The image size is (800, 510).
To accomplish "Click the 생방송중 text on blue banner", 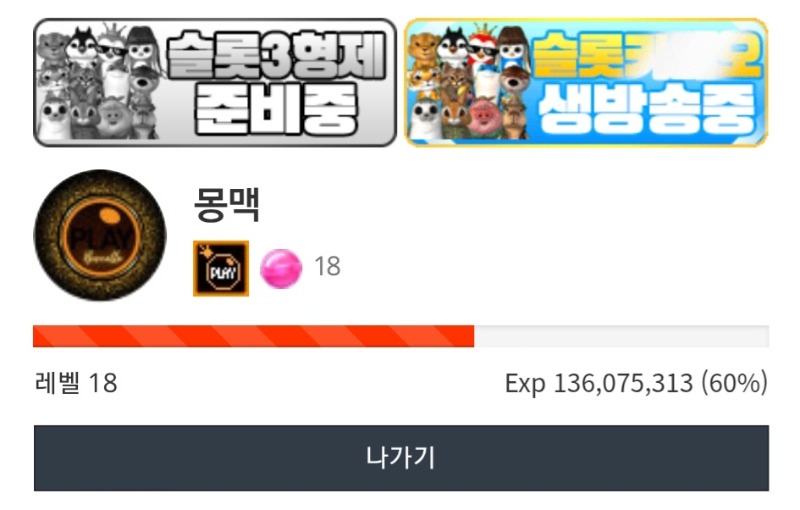I will (646, 110).
